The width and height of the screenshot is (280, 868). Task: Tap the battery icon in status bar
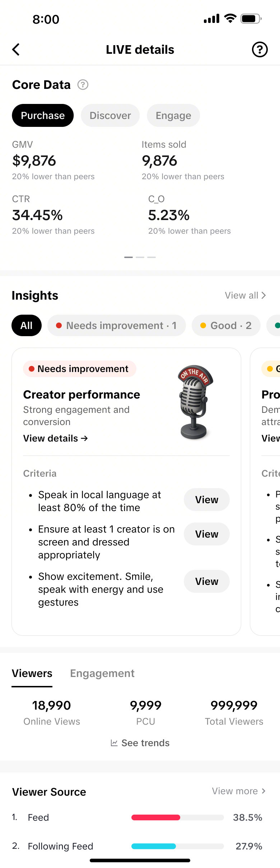[251, 19]
